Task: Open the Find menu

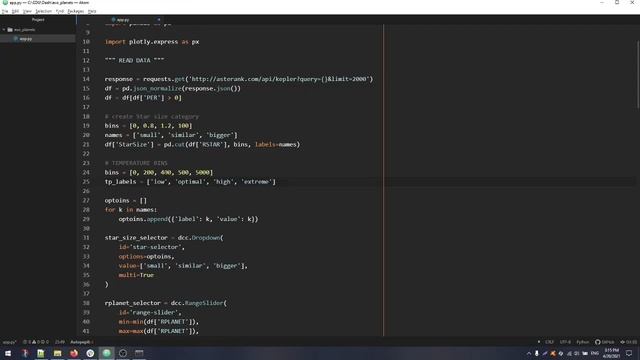Action: coord(60,11)
